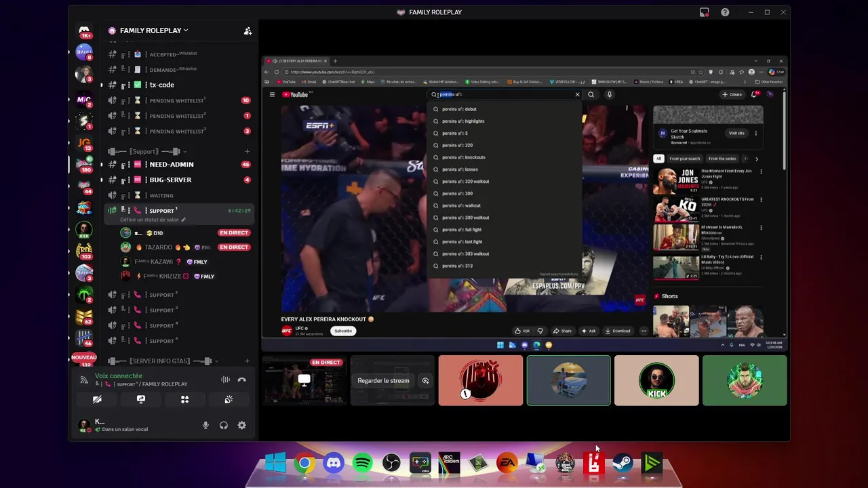This screenshot has height=488, width=868.
Task: Open connection info signal icon beside Voix connectée
Action: coord(84,380)
